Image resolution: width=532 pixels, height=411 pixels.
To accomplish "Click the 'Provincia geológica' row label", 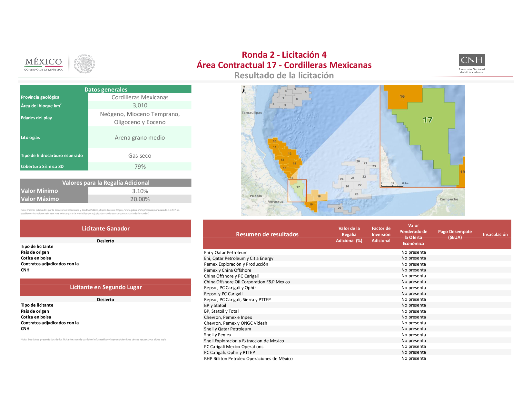I will click(x=40, y=97).
